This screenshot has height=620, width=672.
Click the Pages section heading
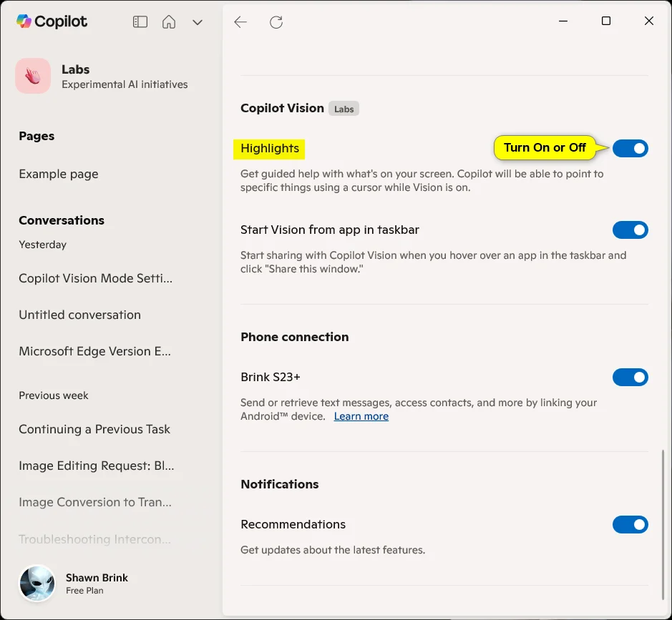click(x=36, y=136)
